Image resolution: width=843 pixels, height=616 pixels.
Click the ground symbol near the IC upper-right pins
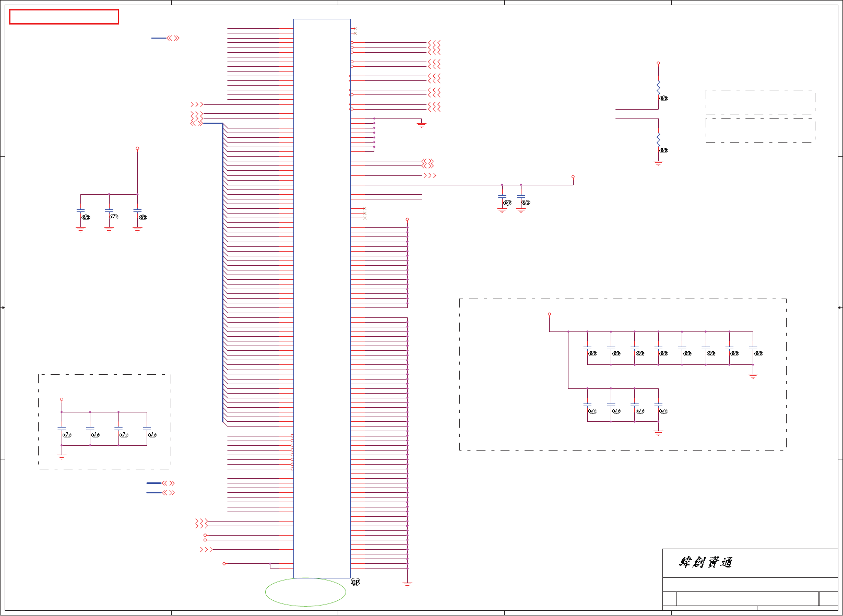[x=422, y=125]
